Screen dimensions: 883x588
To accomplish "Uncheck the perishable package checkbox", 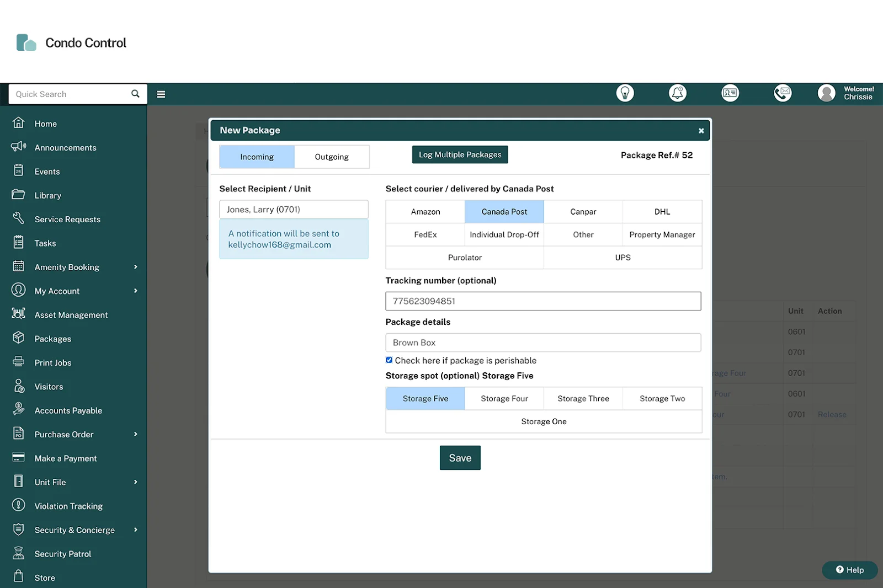I will pos(389,360).
